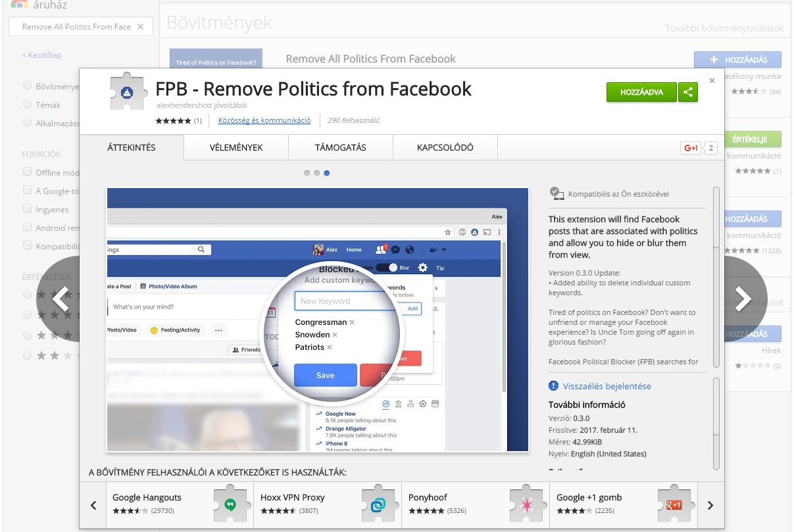The height and width of the screenshot is (532, 794).
Task: Click the Google +1 gomb icon
Action: tap(674, 505)
